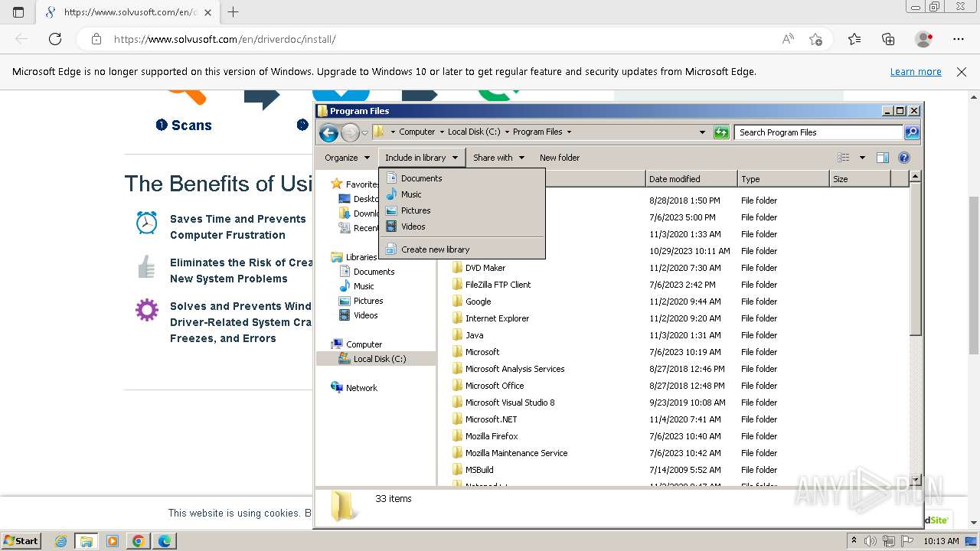980x551 pixels.
Task: Open Edge Settings and more menu
Action: tap(959, 39)
